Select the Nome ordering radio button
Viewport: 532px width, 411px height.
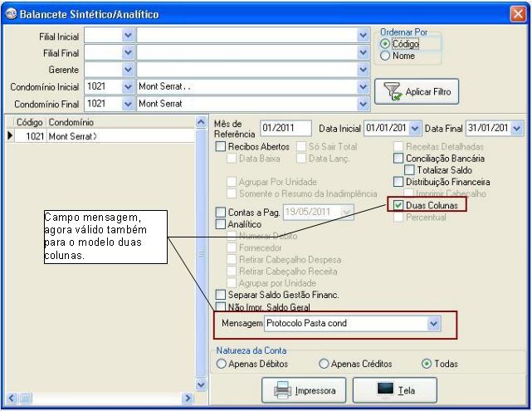pyautogui.click(x=385, y=56)
